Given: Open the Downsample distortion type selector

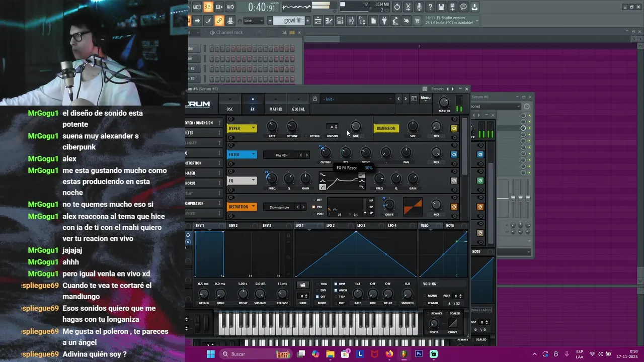Looking at the screenshot, I should 279,207.
